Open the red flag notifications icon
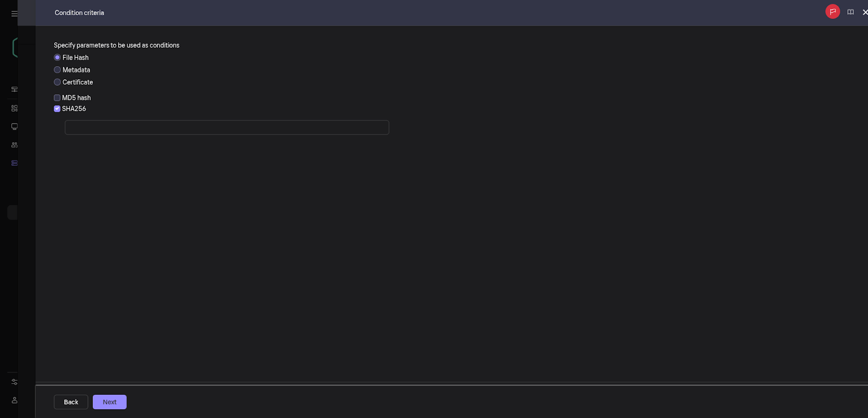This screenshot has width=868, height=418. 832,12
